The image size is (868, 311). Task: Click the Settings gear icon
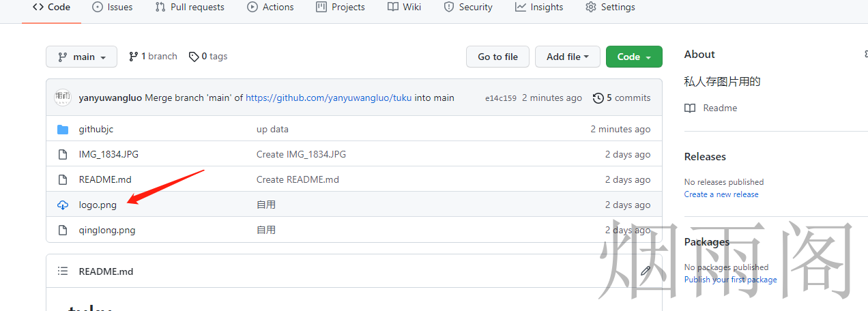pyautogui.click(x=591, y=7)
